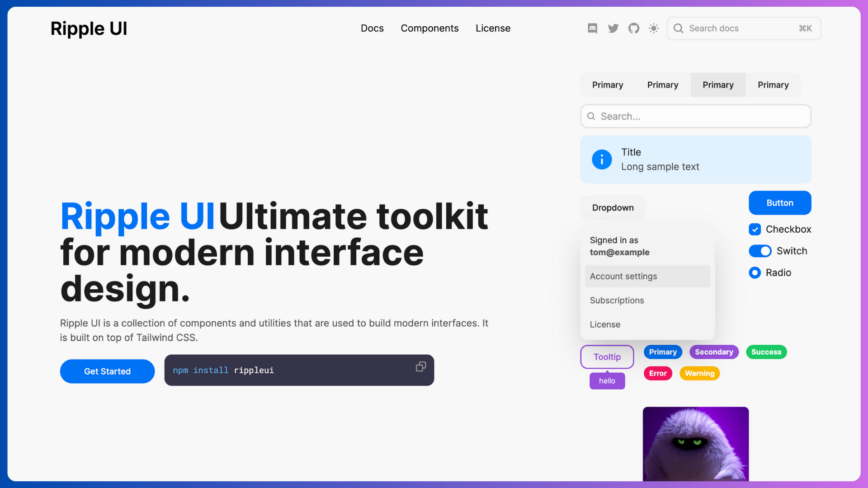Click the npm install rippleui code text

pos(223,371)
